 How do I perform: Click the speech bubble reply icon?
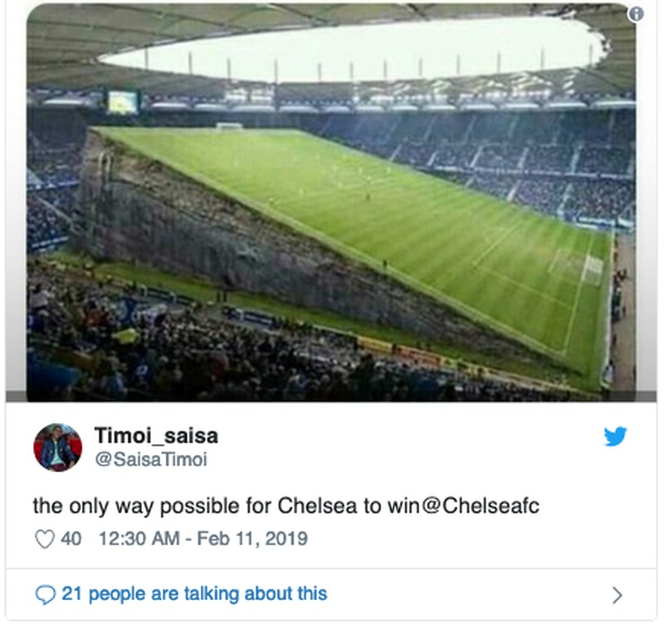45,594
